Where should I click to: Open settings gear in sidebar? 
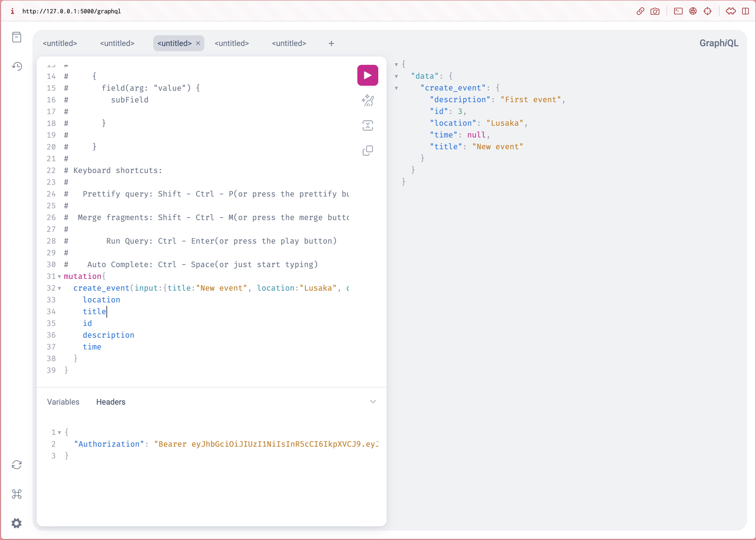[x=17, y=523]
